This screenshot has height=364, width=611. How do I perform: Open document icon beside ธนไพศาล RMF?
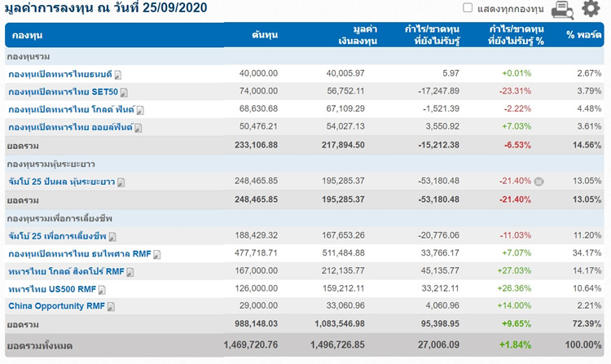157,255
